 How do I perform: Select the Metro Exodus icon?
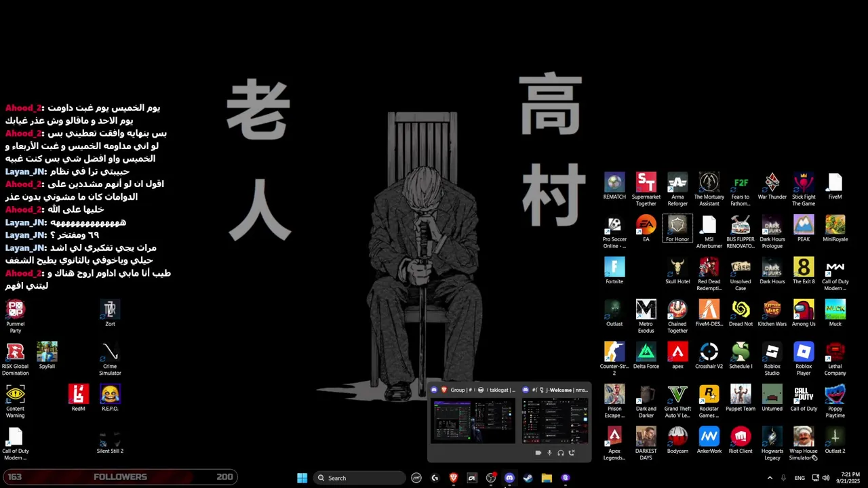coord(646,317)
